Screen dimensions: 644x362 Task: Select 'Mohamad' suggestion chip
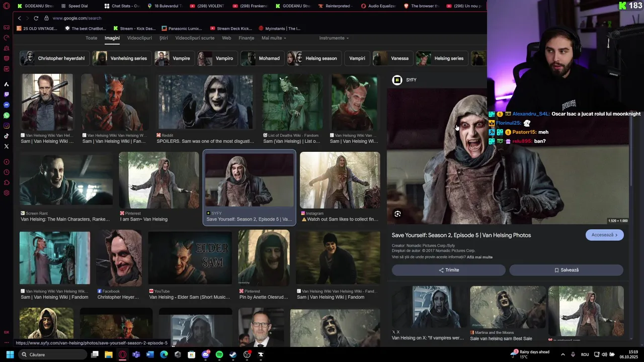pyautogui.click(x=262, y=58)
